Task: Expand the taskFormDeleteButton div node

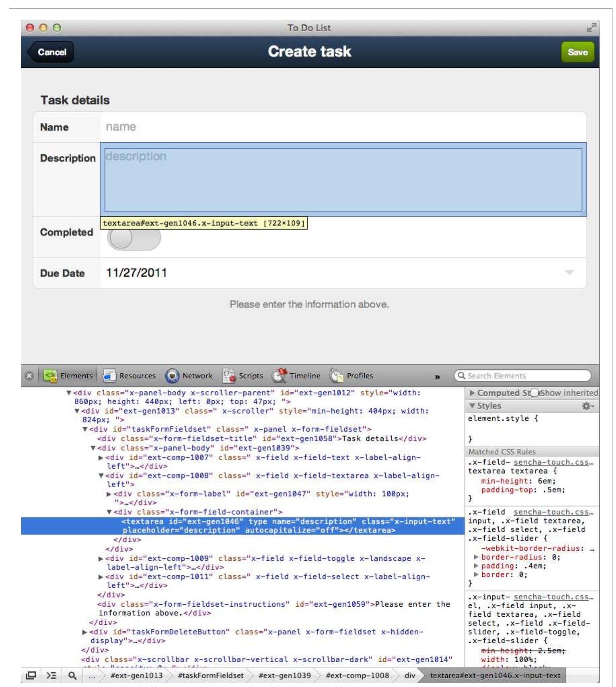Action: click(85, 632)
